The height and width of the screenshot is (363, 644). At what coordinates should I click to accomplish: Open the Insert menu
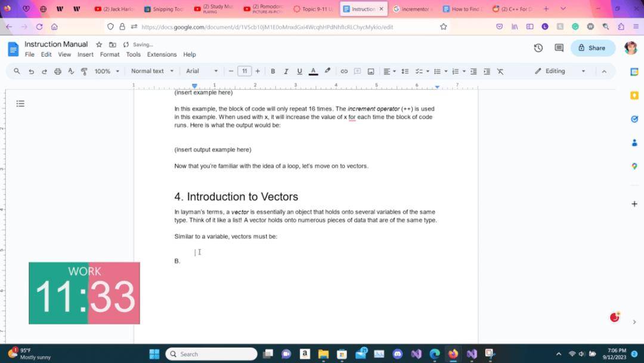[85, 54]
